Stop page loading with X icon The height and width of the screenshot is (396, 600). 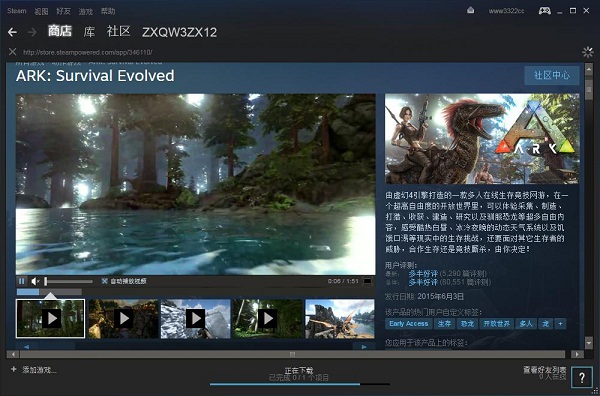click(13, 52)
